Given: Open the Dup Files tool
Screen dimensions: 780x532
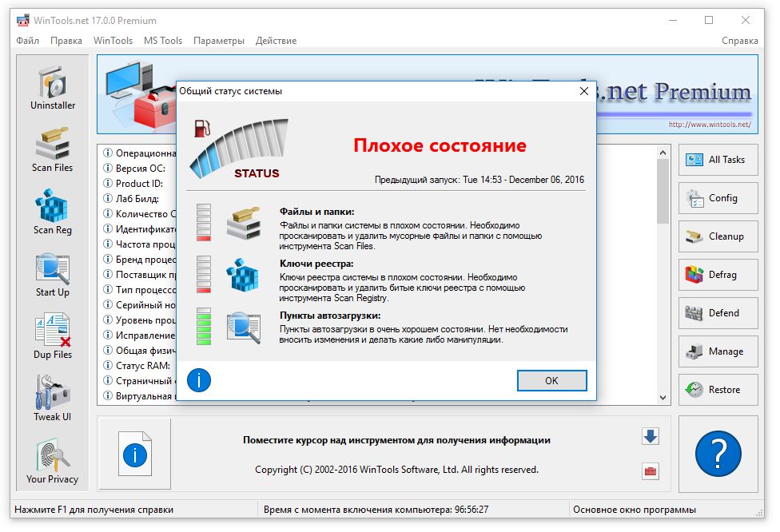Looking at the screenshot, I should tap(52, 336).
